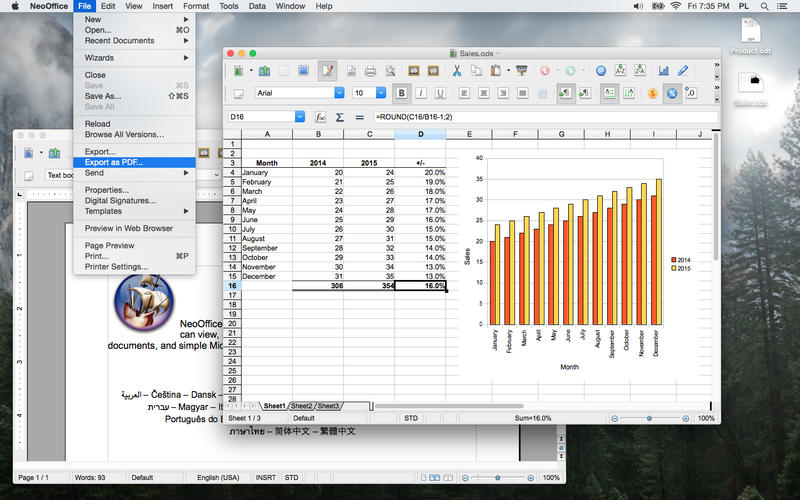
Task: Expand the Paste options dropdown arrow
Action: pyautogui.click(x=508, y=70)
